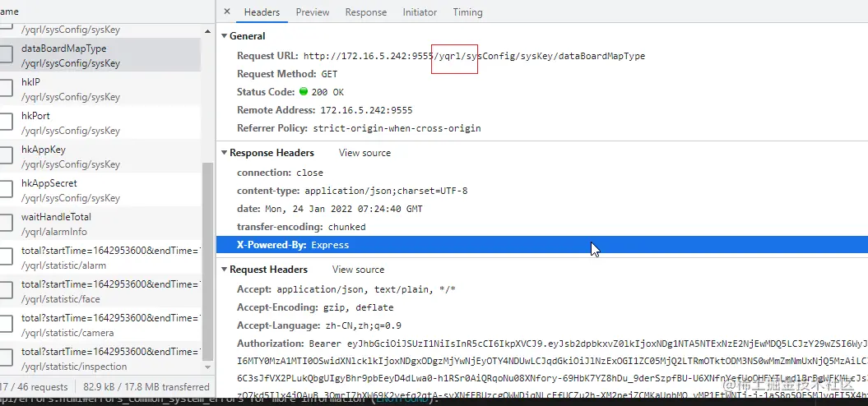This screenshot has width=868, height=406.
Task: Collapse the General section
Action: 224,36
